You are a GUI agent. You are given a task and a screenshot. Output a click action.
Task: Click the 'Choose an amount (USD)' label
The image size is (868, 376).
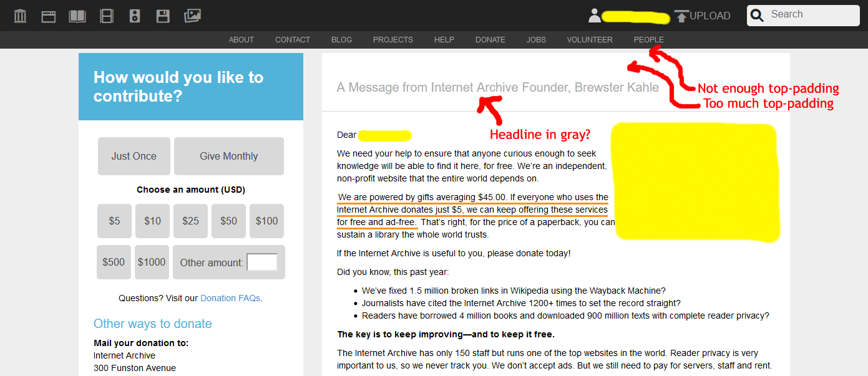tap(191, 190)
